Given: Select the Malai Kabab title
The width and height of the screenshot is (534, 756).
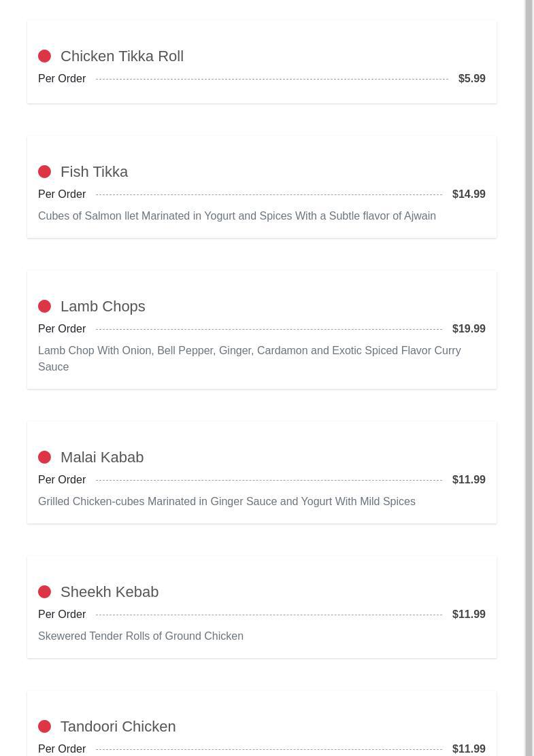Looking at the screenshot, I should tap(102, 458).
